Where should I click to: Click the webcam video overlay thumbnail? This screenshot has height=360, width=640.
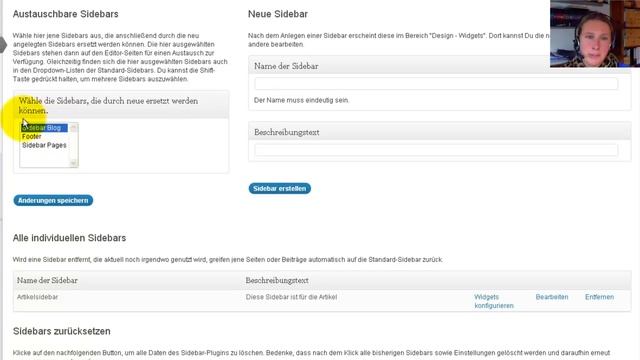tap(595, 33)
